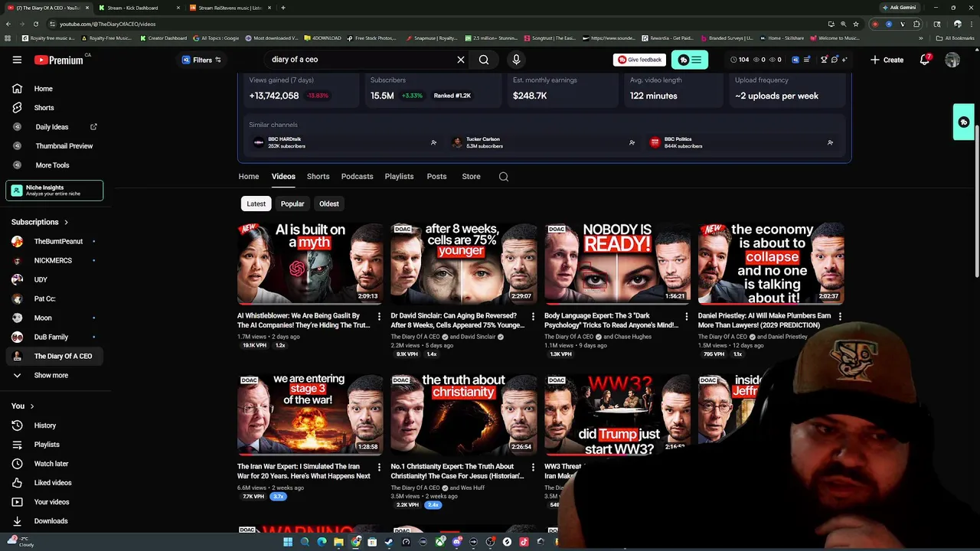Follow BBC HARDtalk similar channel icon
This screenshot has height=551, width=980.
pos(433,142)
